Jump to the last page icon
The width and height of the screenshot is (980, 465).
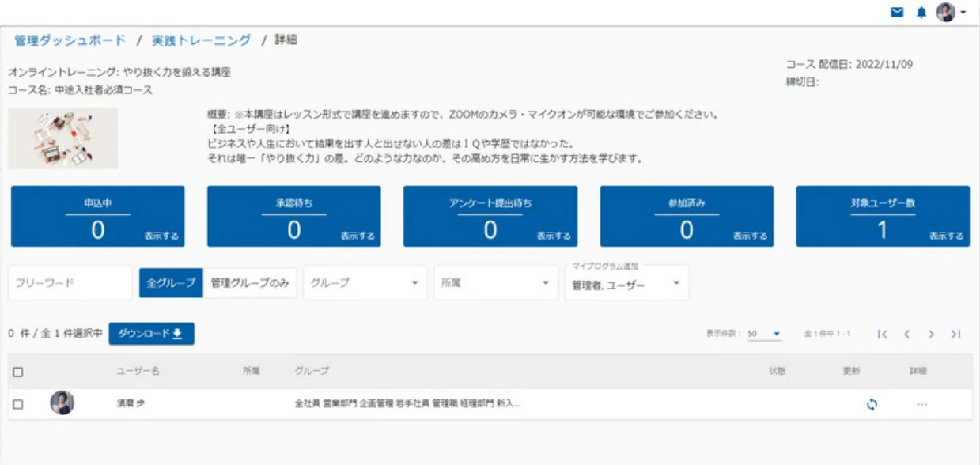click(955, 335)
